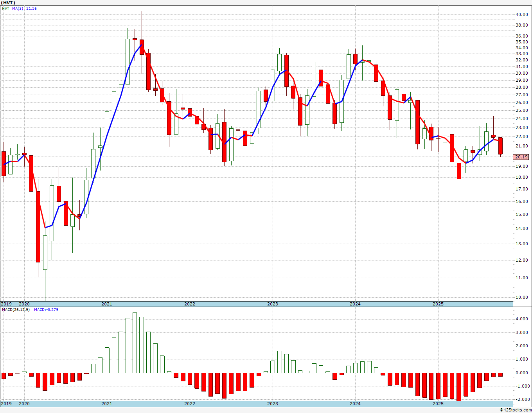This screenshot has height=413, width=532.
Task: Click the 33.00 price axis label
Action: pos(521,54)
